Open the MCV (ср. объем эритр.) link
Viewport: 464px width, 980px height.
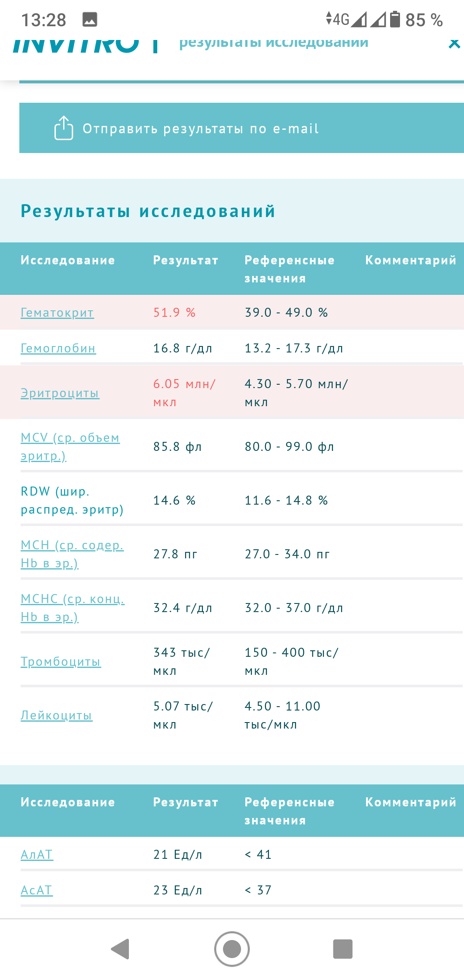point(70,447)
